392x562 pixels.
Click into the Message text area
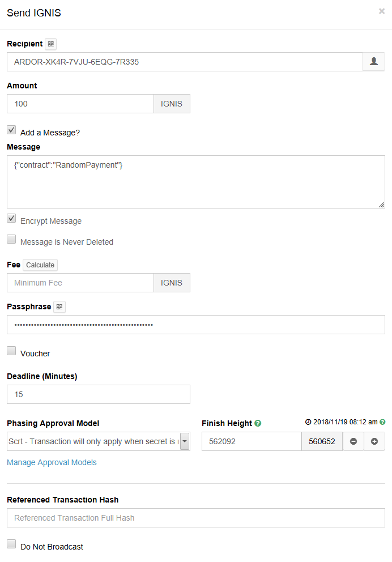click(x=195, y=181)
